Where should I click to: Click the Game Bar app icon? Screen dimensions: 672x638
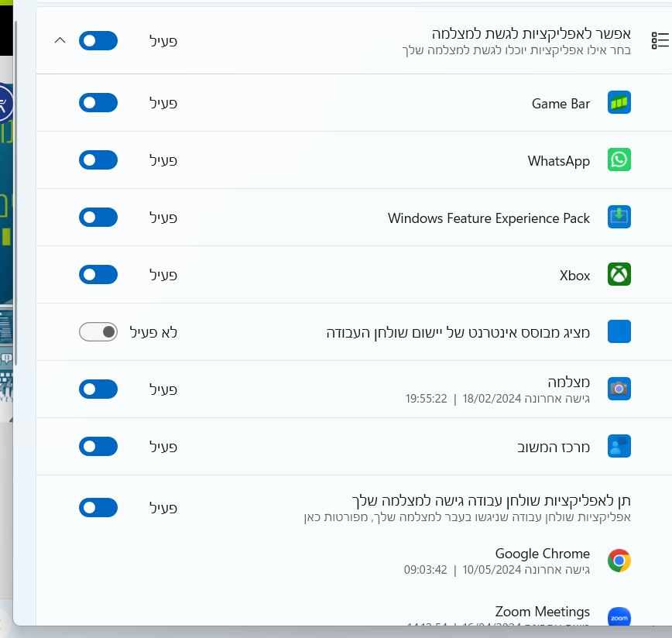coord(619,102)
